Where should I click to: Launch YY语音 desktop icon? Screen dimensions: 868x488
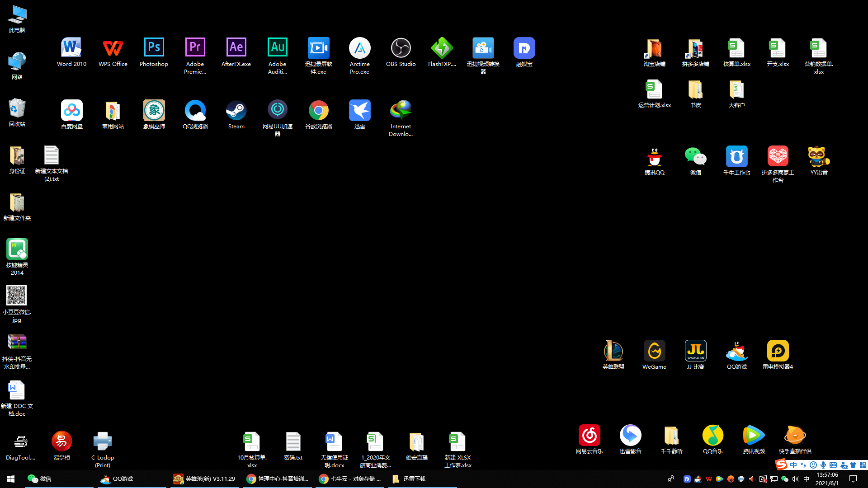pos(819,161)
